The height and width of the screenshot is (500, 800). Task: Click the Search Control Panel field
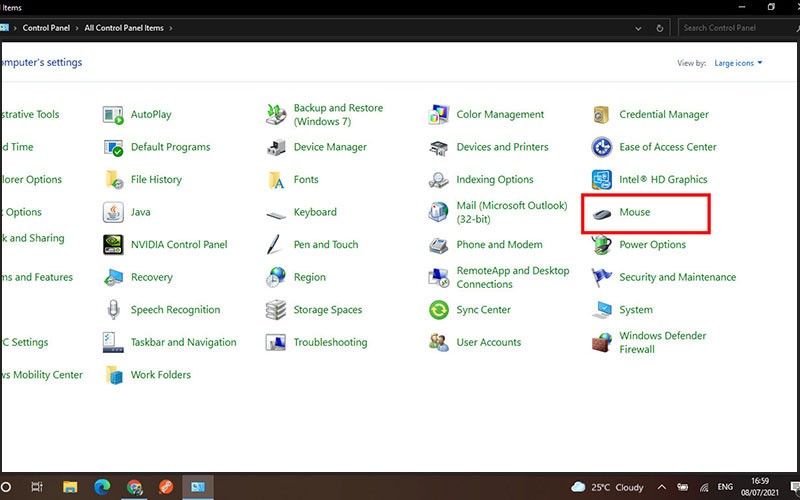[739, 28]
